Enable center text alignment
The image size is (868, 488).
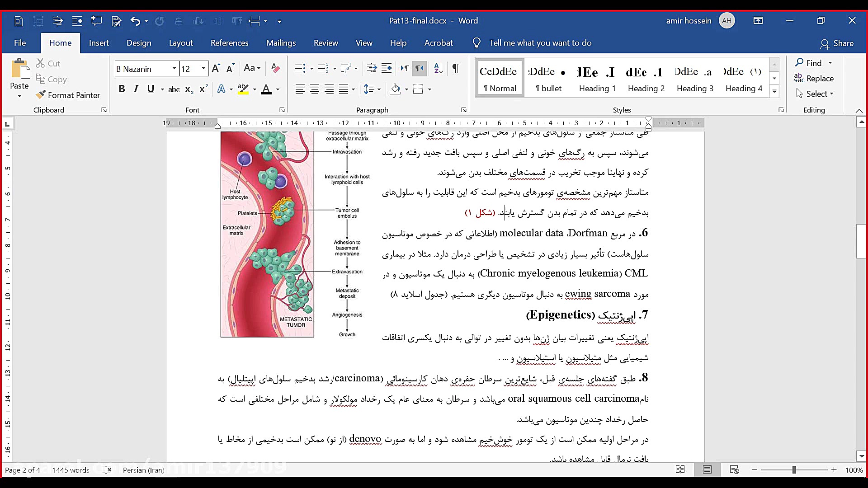point(315,89)
